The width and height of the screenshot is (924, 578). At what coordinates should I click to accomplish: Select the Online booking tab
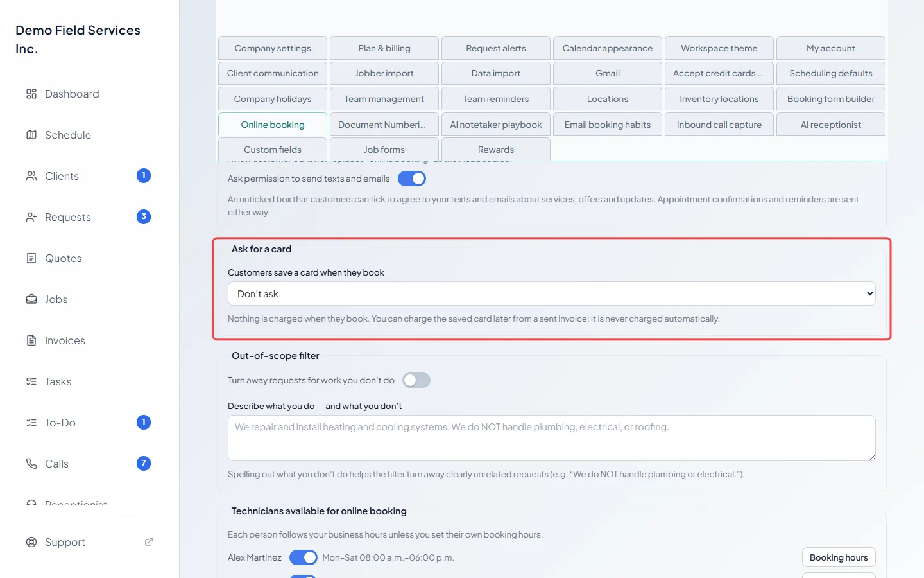(273, 125)
